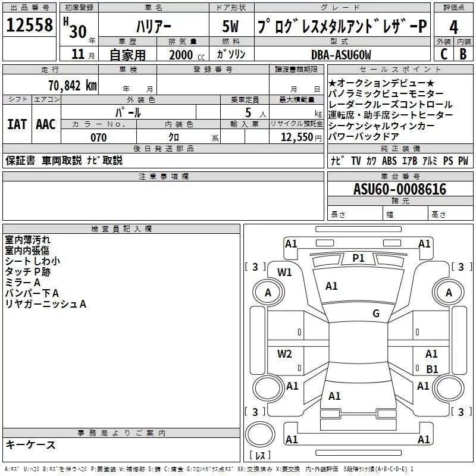Select the interior grade B

pyautogui.click(x=463, y=54)
